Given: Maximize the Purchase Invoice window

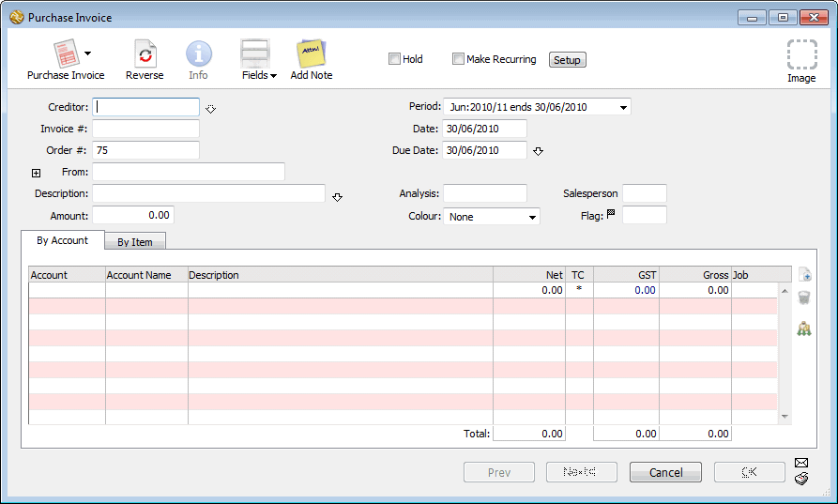Looking at the screenshot, I should 783,18.
